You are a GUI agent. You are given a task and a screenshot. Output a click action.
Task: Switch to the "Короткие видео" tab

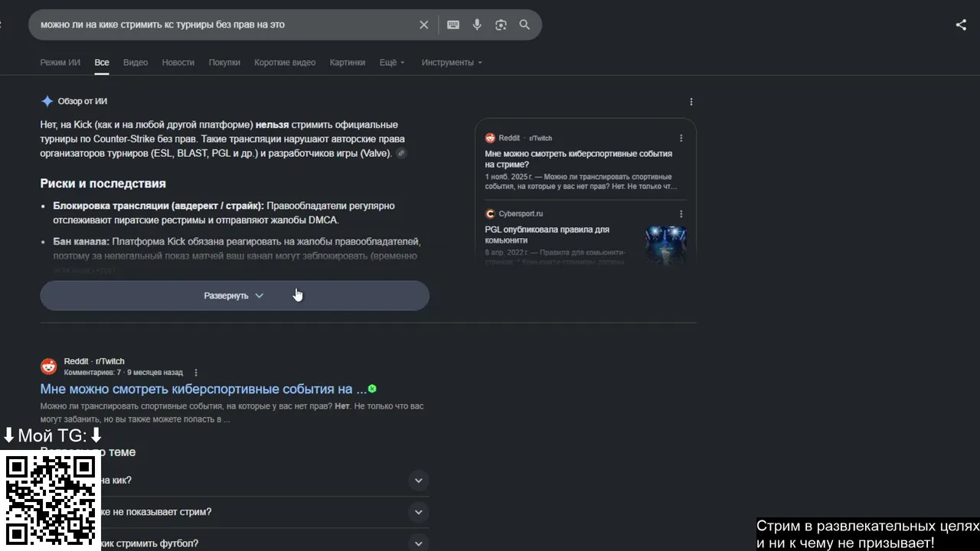tap(285, 63)
